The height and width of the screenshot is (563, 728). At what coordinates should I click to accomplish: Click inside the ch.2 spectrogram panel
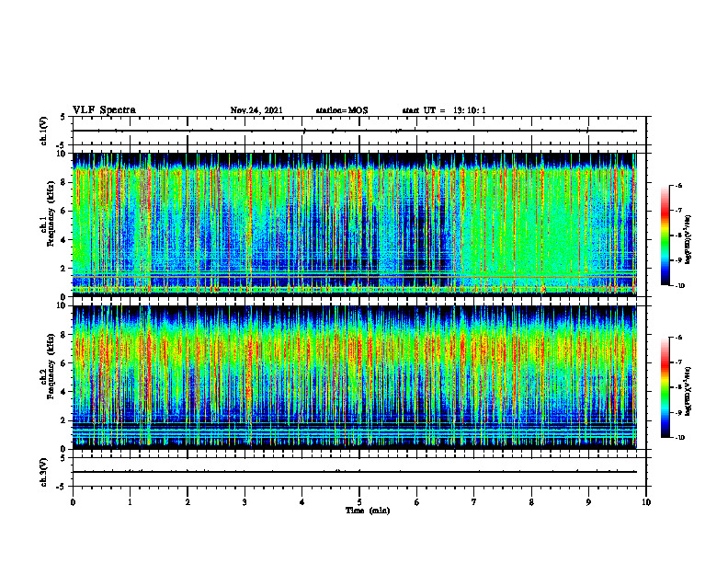[359, 377]
